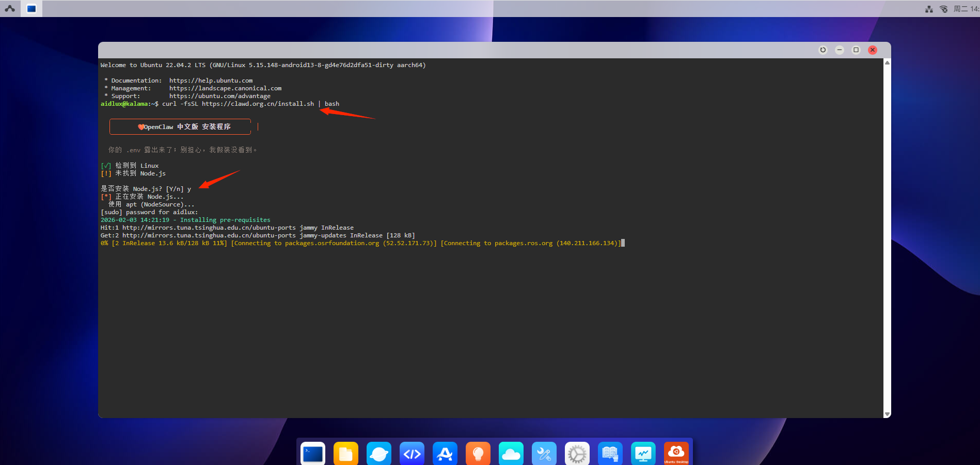Click the refresh button in terminal title bar
This screenshot has height=465, width=980.
823,50
